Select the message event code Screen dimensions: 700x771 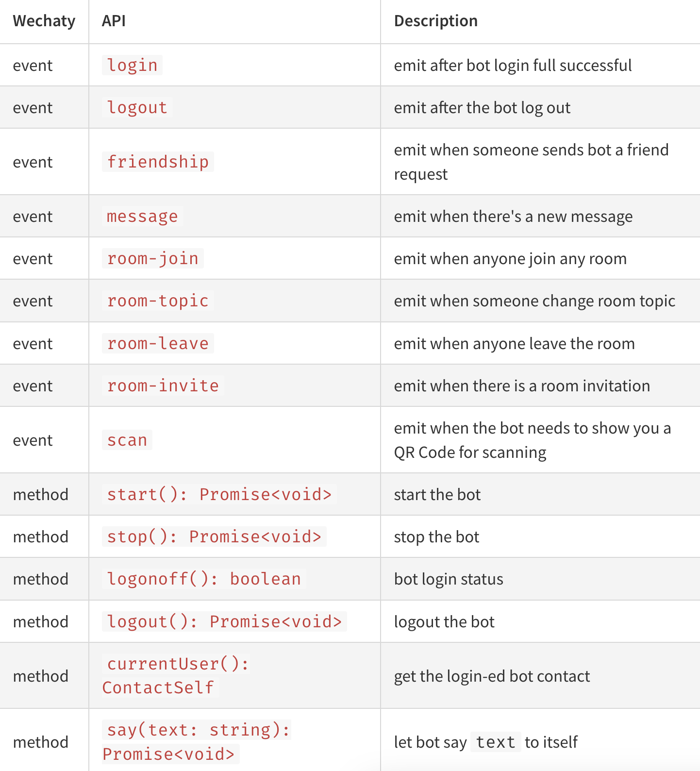click(x=142, y=216)
